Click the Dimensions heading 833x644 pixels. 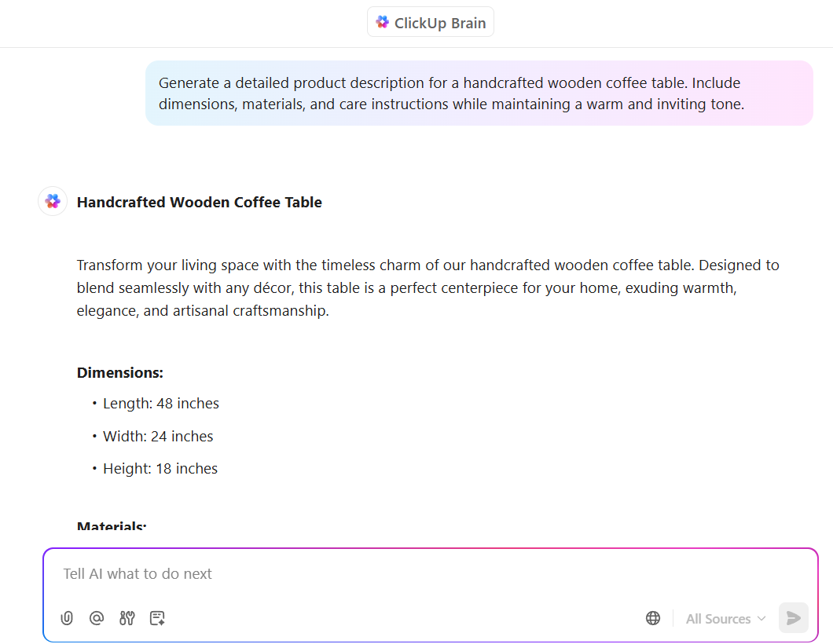pyautogui.click(x=120, y=373)
